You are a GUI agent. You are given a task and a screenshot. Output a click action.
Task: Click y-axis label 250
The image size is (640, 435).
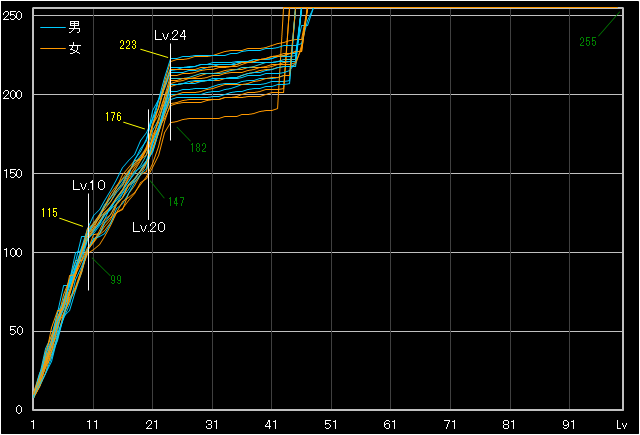pyautogui.click(x=12, y=16)
